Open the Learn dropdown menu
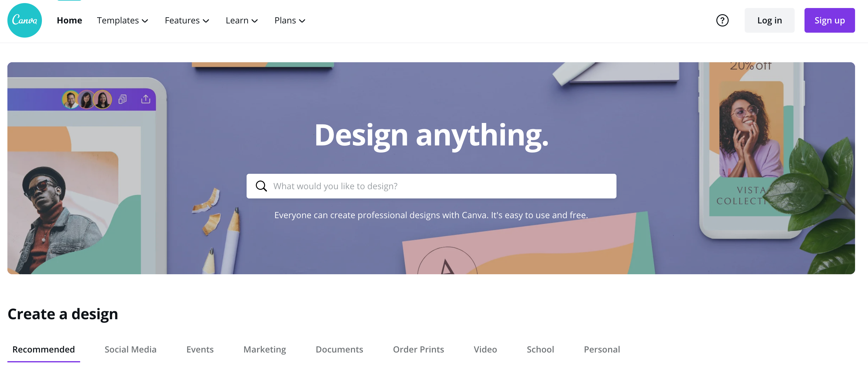 click(241, 20)
